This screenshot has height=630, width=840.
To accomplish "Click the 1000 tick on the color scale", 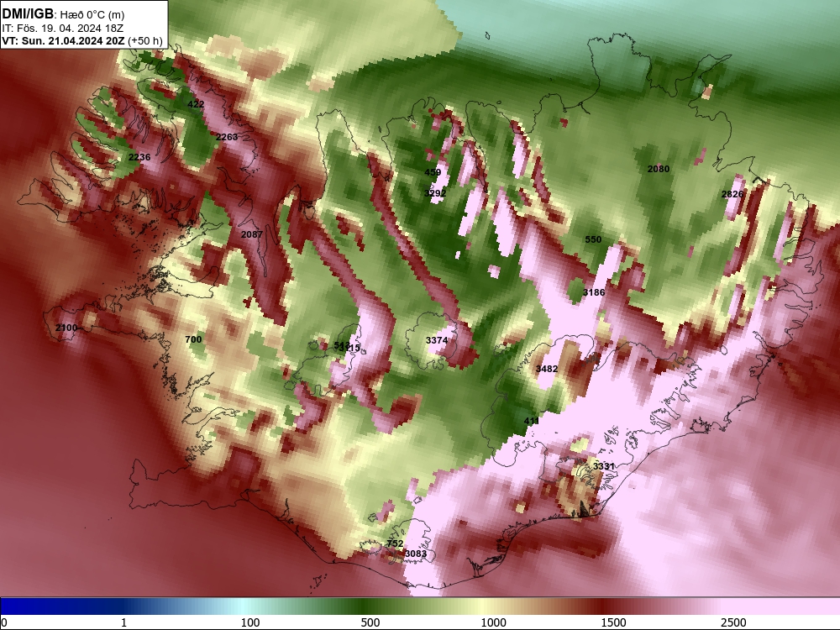I will [493, 622].
